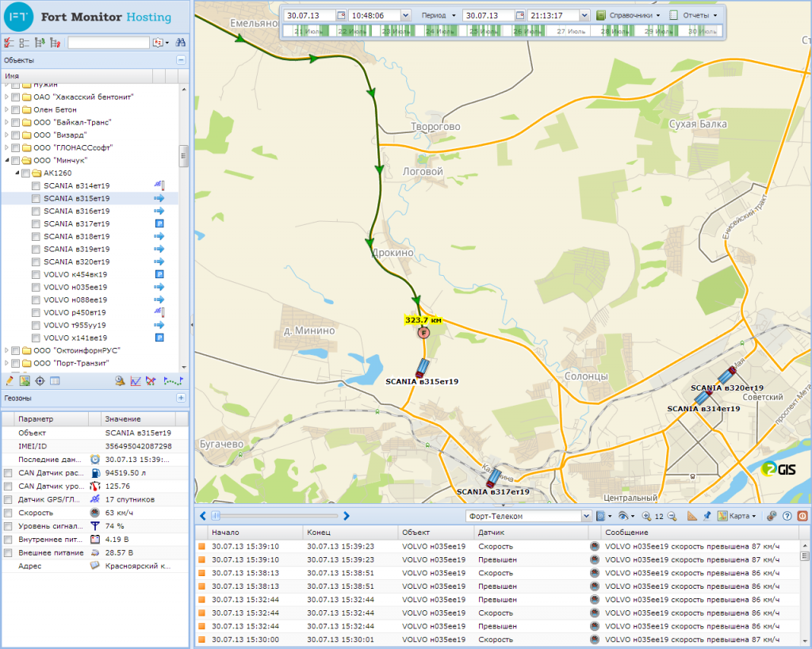The height and width of the screenshot is (649, 812).
Task: Tick checkbox for VOLVO х141ее19
Action: click(x=36, y=338)
